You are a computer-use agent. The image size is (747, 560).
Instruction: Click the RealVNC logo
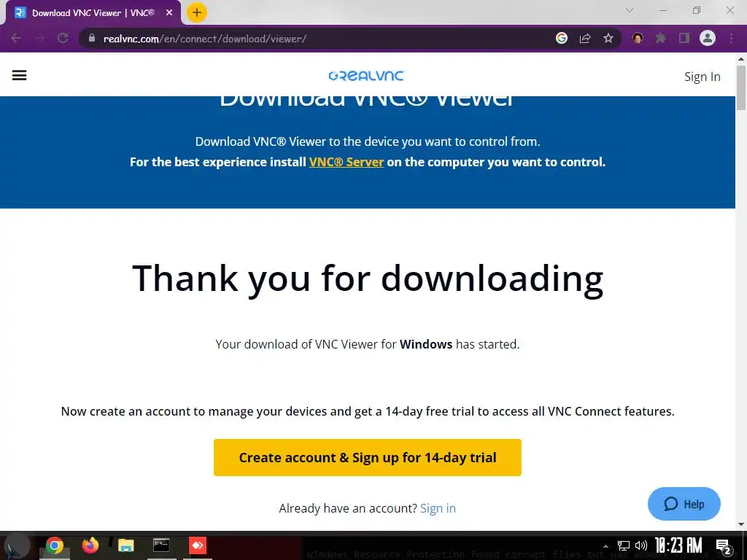(x=366, y=76)
